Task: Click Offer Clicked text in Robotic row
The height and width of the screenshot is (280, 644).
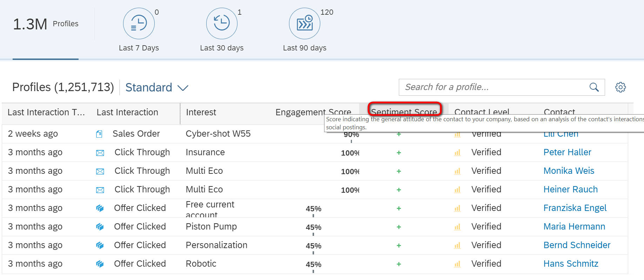Action: (140, 264)
